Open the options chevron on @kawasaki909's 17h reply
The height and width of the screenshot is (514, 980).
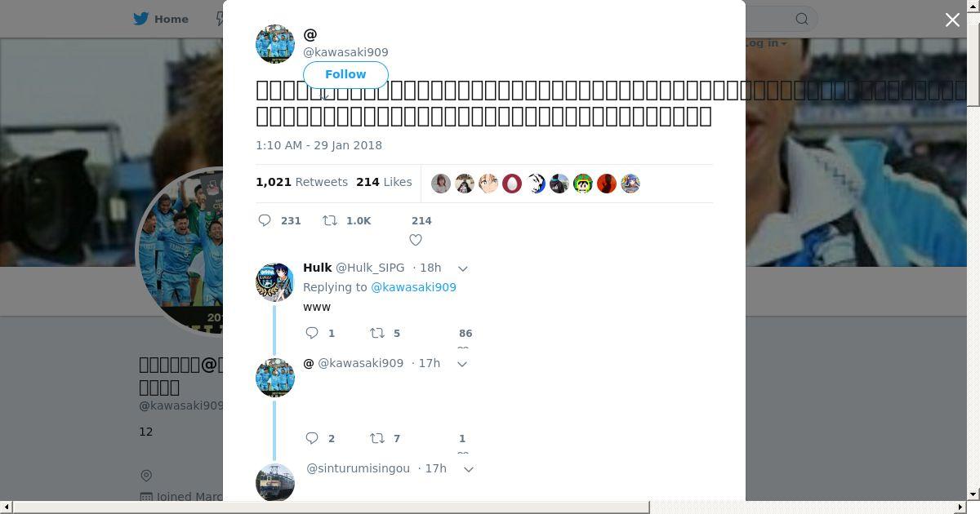click(461, 364)
